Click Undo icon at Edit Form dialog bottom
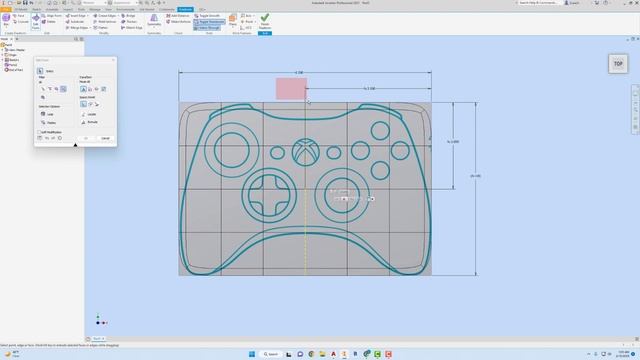 (47, 138)
